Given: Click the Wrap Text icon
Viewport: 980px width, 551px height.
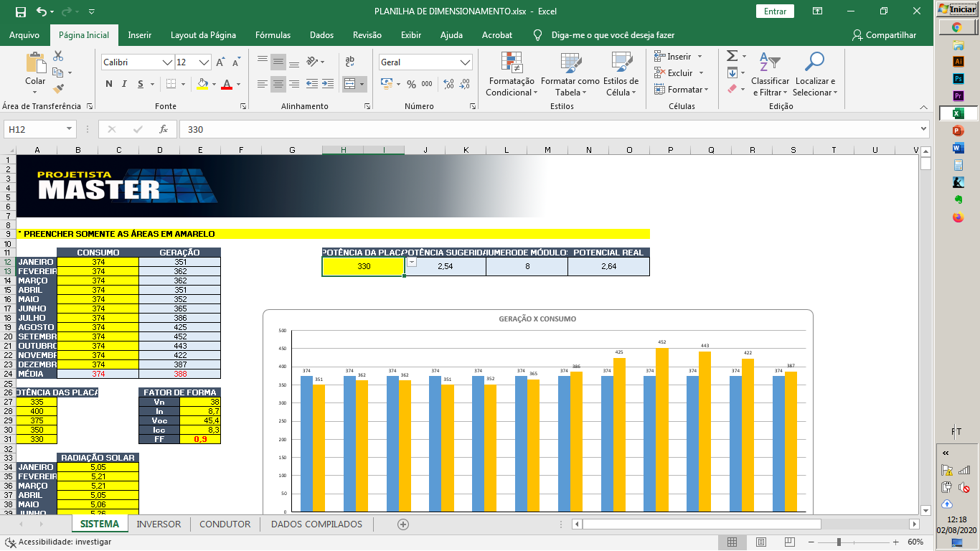Looking at the screenshot, I should (350, 62).
